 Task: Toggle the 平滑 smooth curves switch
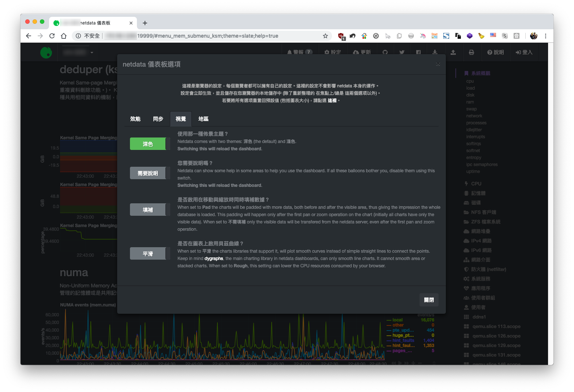150,253
